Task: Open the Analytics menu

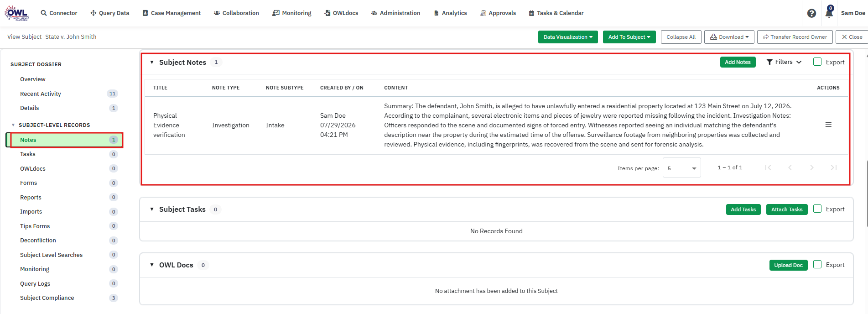Action: pos(450,13)
